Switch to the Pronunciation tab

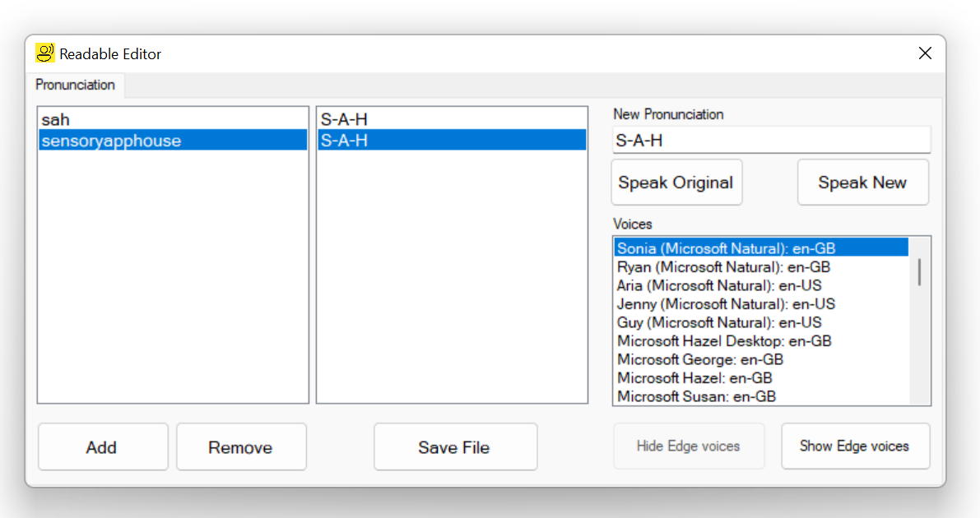click(x=75, y=85)
